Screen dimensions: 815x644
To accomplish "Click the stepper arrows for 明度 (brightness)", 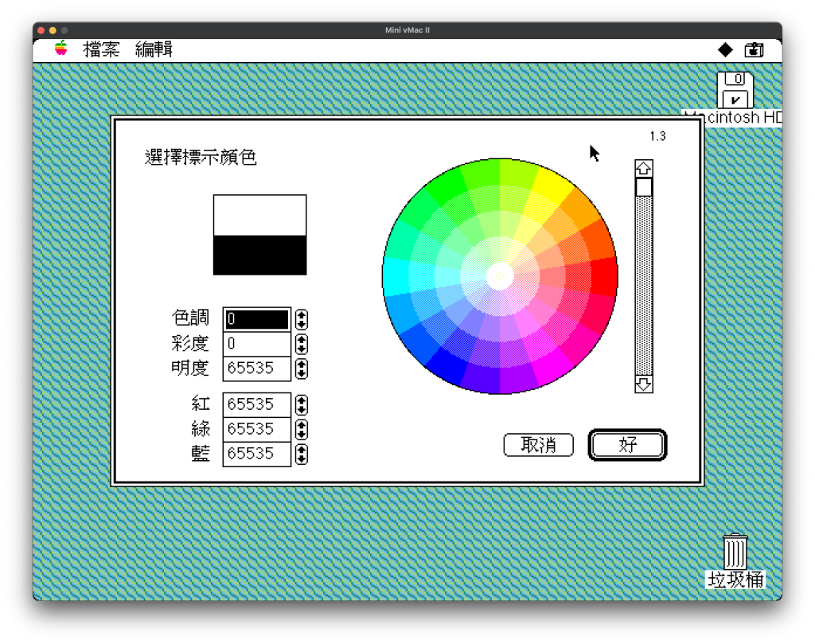I will click(301, 369).
